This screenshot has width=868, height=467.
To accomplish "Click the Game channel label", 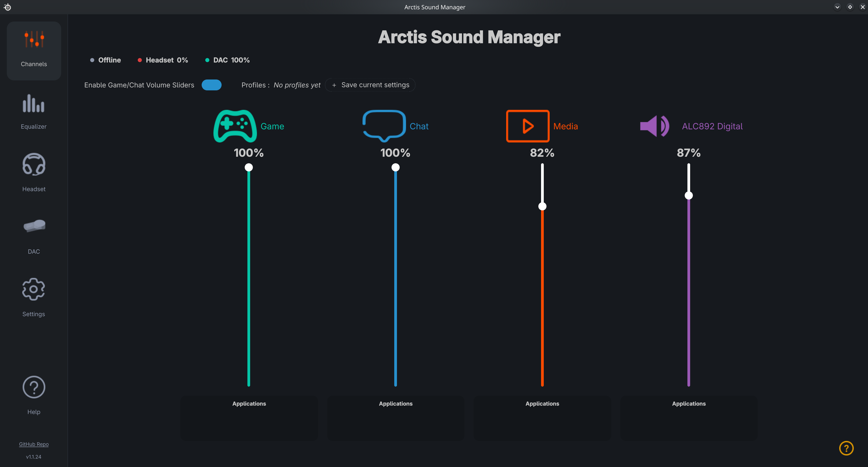I will pos(272,126).
